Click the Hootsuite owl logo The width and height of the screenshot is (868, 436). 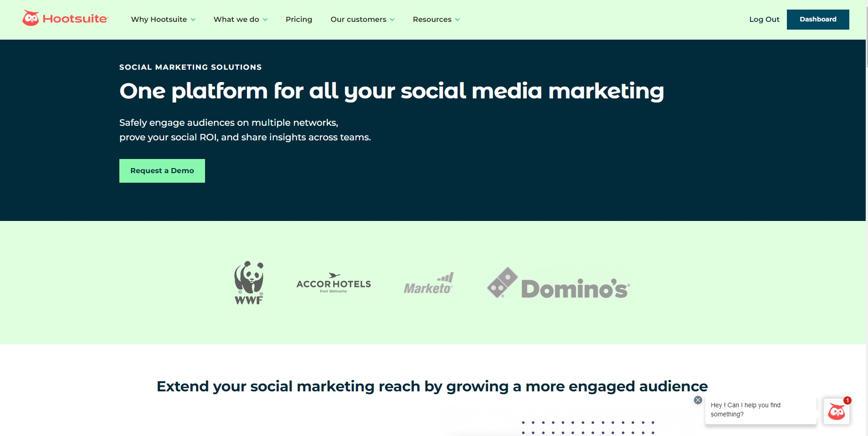pos(65,18)
